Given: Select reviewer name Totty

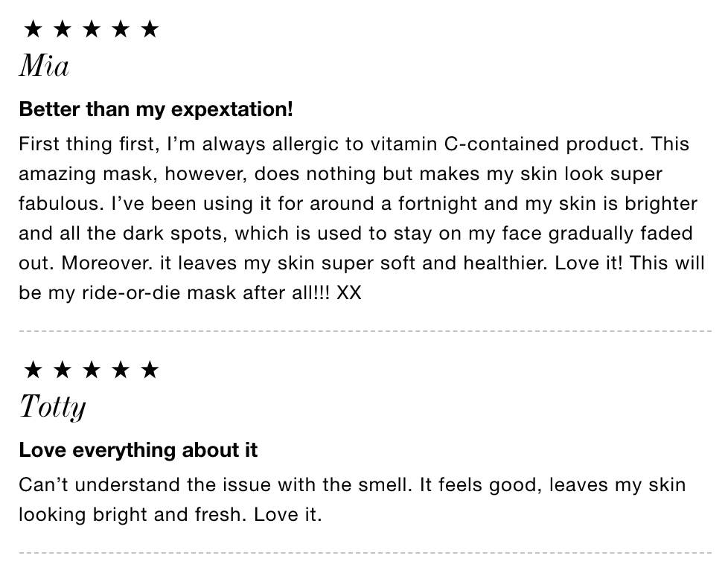Looking at the screenshot, I should click(x=52, y=407).
